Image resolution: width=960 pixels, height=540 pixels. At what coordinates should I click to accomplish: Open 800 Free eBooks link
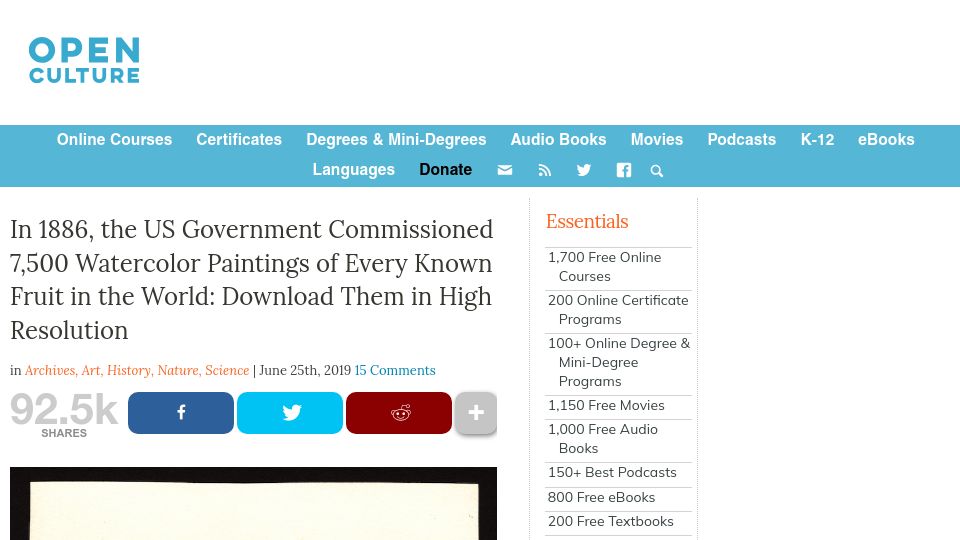pyautogui.click(x=601, y=497)
